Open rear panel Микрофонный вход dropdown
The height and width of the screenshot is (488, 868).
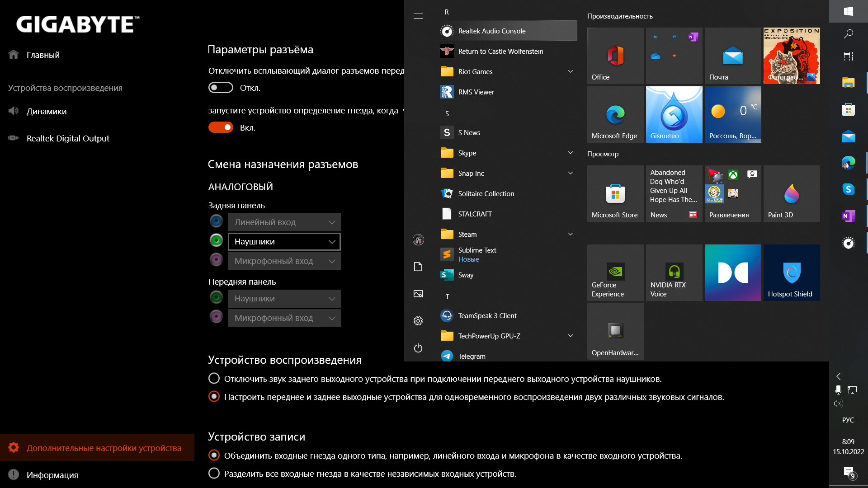[x=284, y=261]
